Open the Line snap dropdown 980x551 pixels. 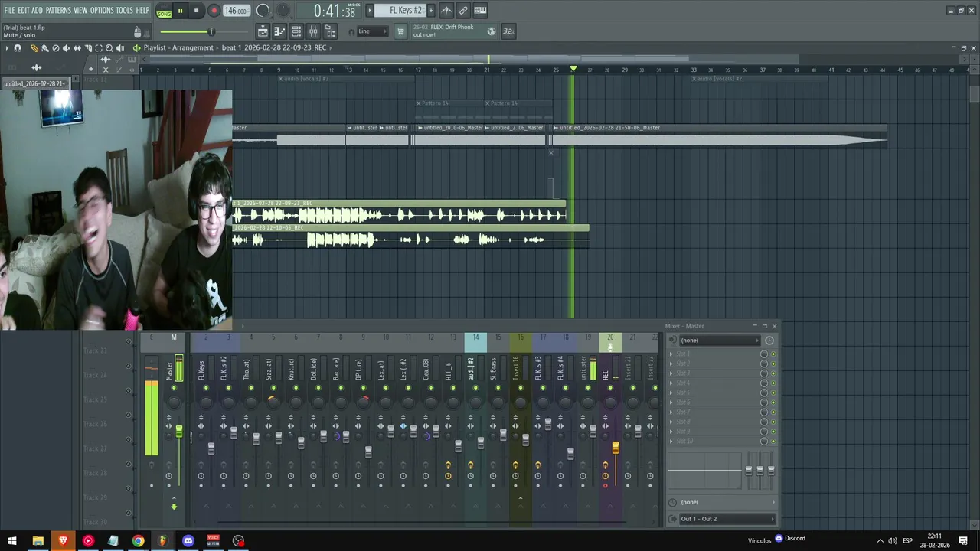373,31
